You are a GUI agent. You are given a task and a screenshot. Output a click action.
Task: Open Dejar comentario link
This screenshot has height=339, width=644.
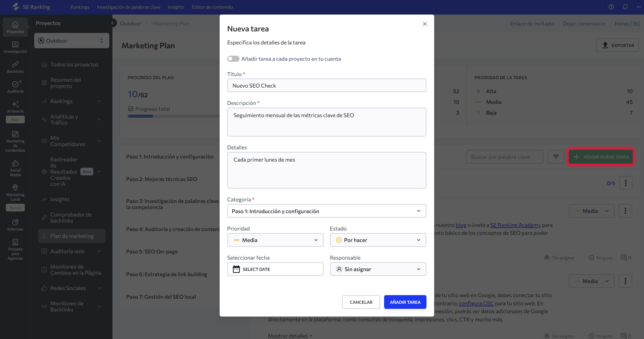(x=584, y=23)
